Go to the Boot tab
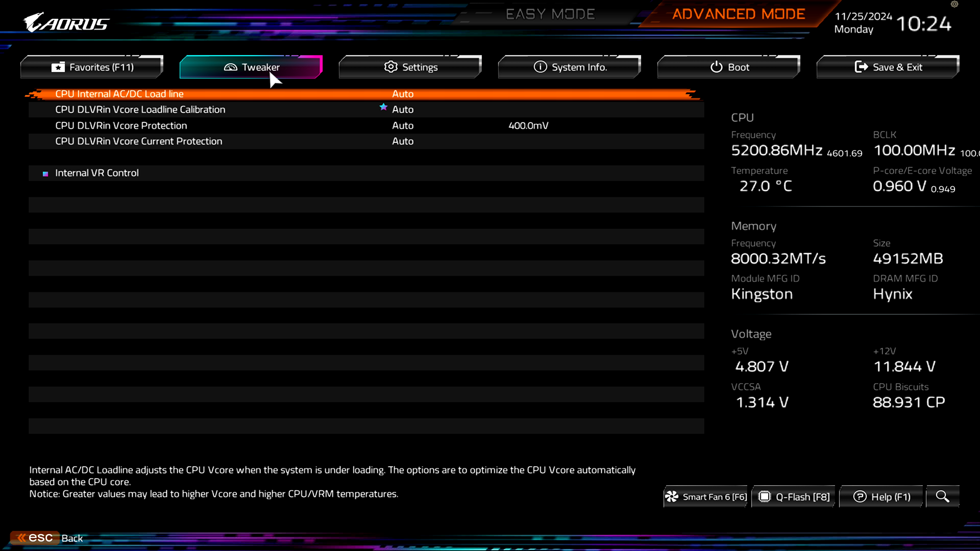 (729, 67)
